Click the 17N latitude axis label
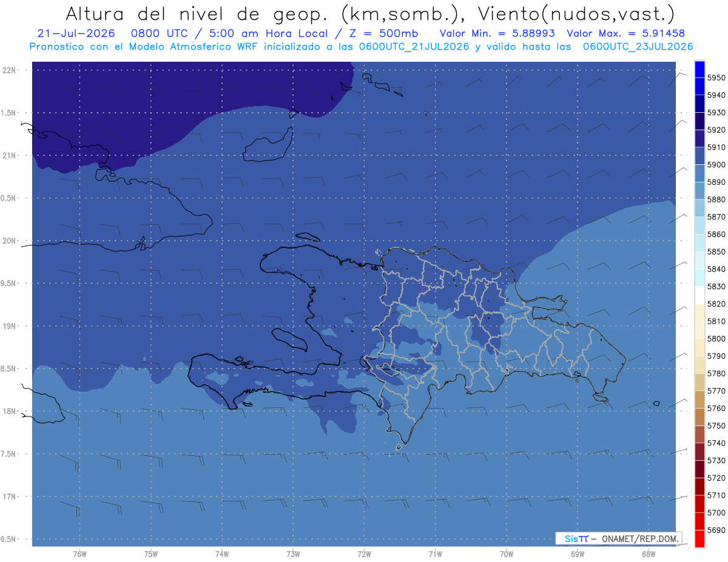Viewport: 728px width, 562px height. click(x=9, y=497)
